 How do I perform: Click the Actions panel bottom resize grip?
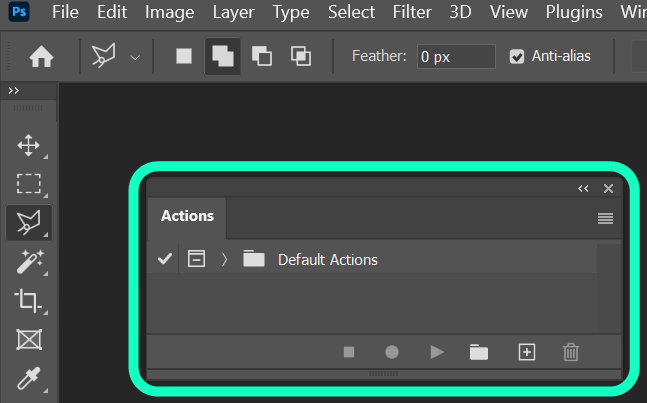pos(383,374)
